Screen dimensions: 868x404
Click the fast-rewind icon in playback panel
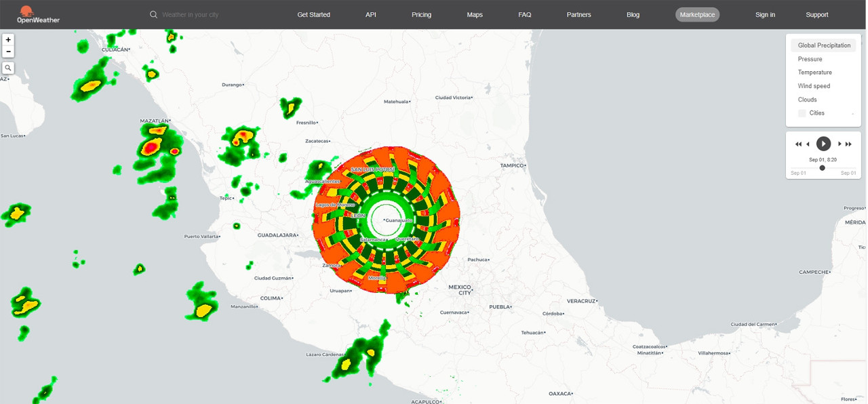pyautogui.click(x=798, y=144)
